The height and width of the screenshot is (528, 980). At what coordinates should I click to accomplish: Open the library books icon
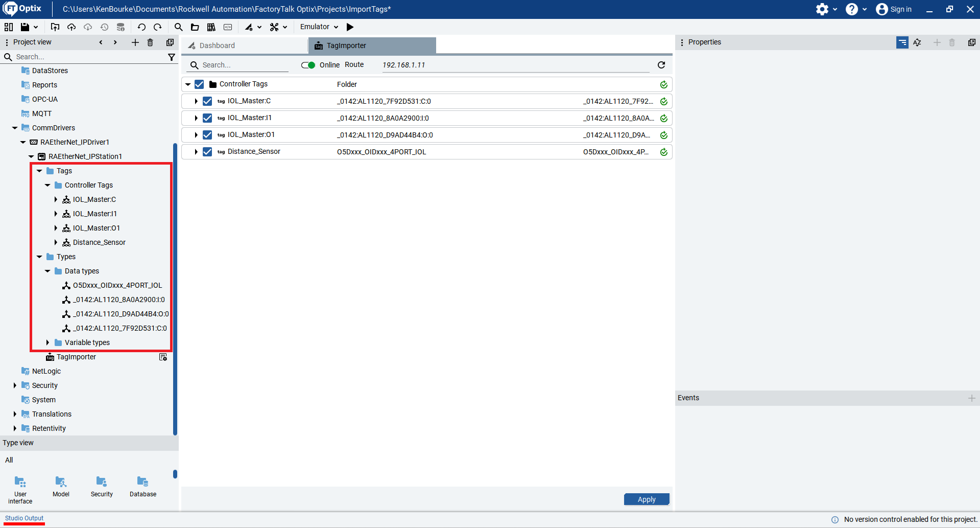point(211,27)
